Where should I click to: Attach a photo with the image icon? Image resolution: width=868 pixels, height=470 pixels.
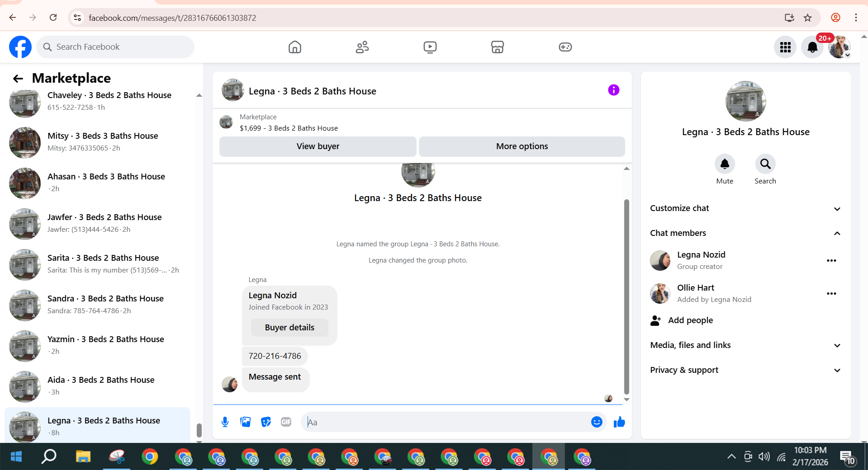pos(245,422)
